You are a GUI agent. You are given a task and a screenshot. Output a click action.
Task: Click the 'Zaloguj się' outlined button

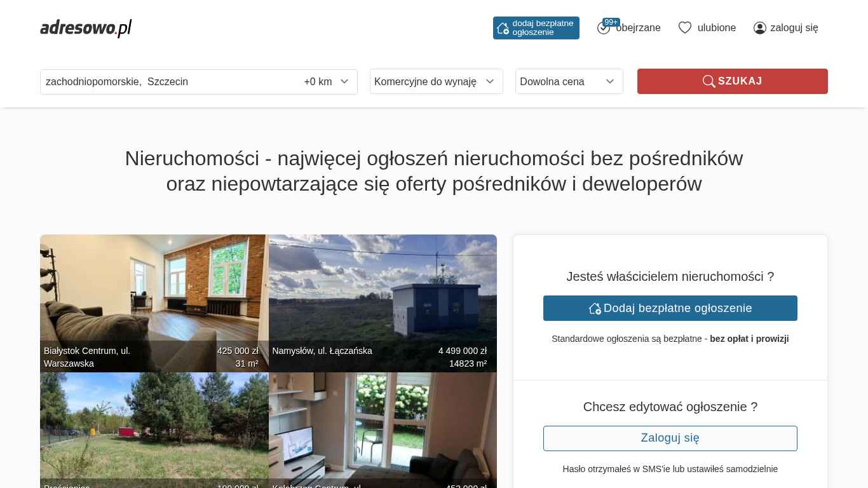point(670,438)
